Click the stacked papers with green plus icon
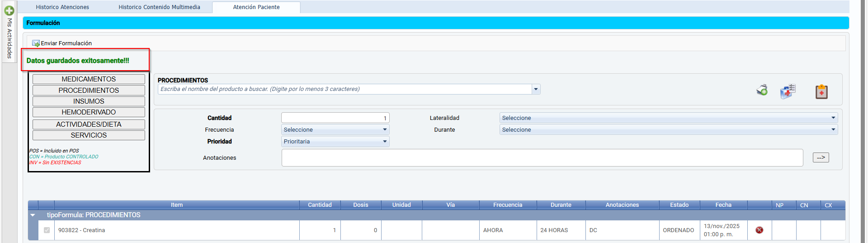868x243 pixels. pos(762,90)
